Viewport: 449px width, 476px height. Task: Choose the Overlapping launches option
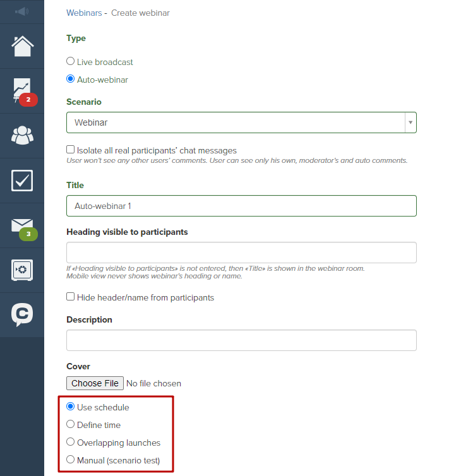[x=70, y=442]
